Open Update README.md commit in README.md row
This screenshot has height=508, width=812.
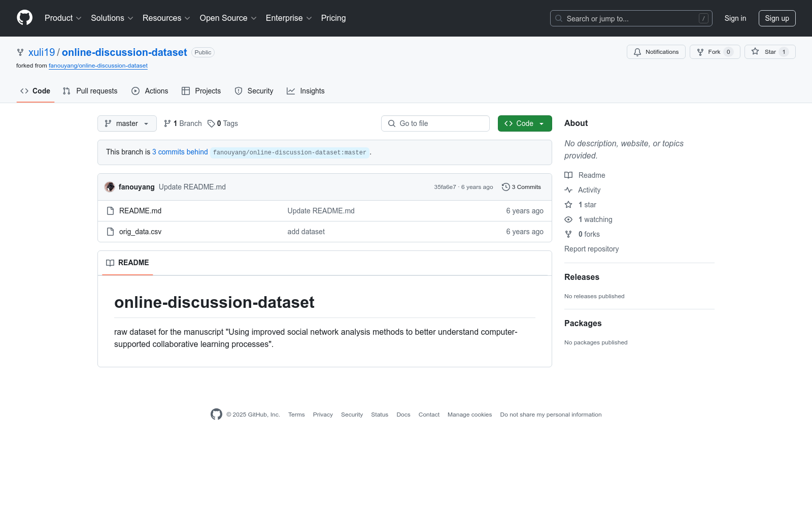tap(321, 211)
